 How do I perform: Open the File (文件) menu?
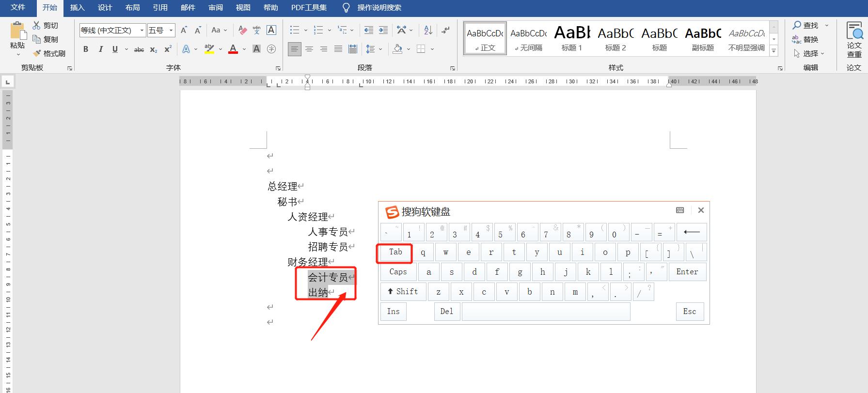pos(18,8)
